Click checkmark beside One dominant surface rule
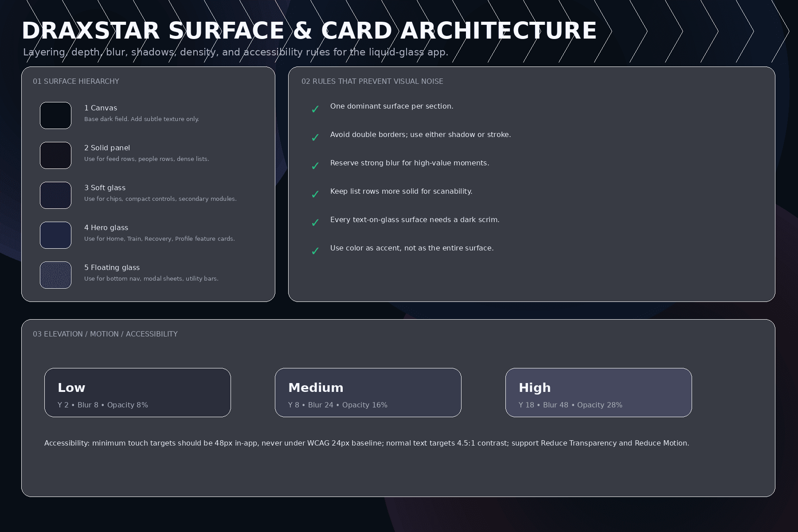Image resolution: width=798 pixels, height=532 pixels. click(315, 109)
